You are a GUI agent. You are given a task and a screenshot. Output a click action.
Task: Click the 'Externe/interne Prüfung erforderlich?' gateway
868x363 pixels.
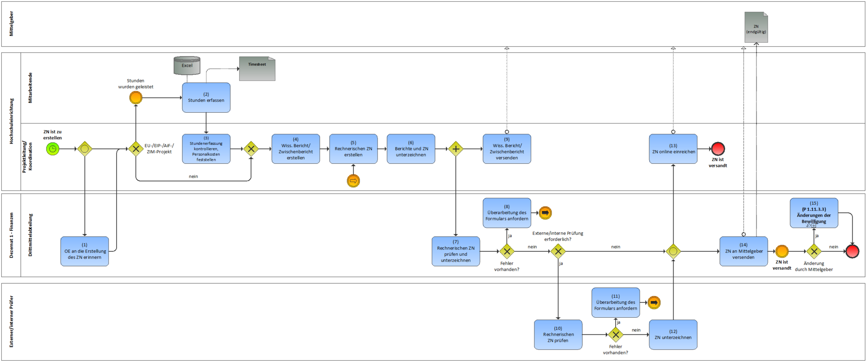tap(558, 251)
